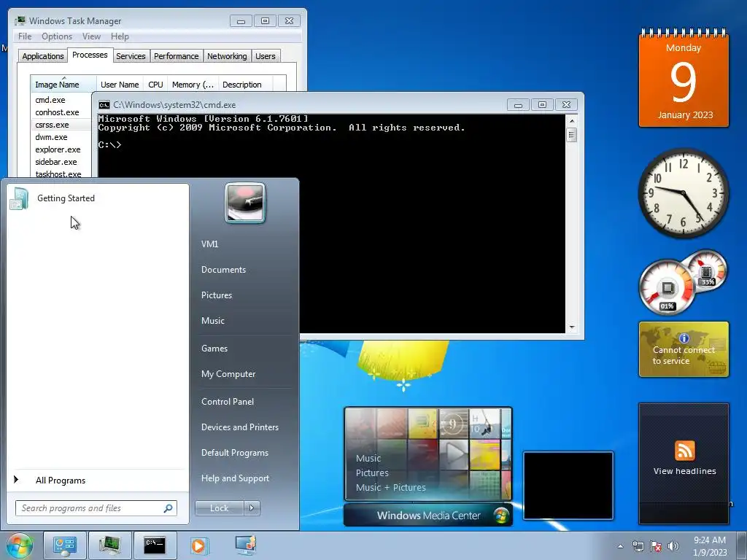This screenshot has width=747, height=560.
Task: Open the Windows Start orb
Action: [20, 545]
